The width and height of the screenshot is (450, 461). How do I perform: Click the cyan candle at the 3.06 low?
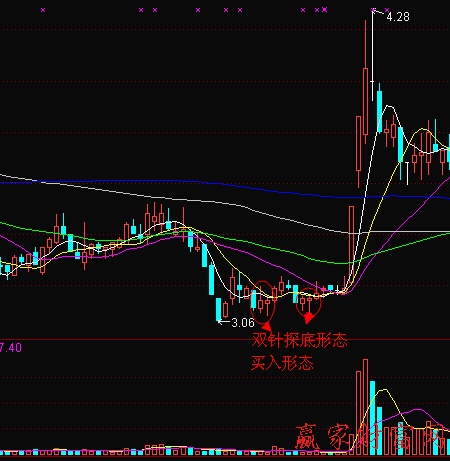point(218,309)
